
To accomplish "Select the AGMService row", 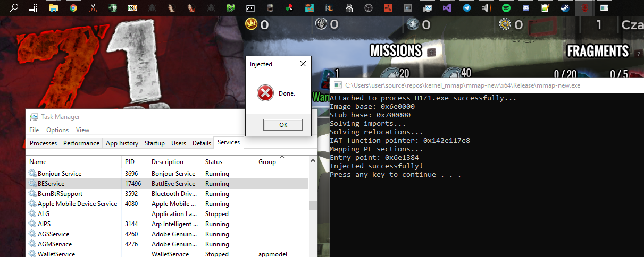I will (x=168, y=244).
